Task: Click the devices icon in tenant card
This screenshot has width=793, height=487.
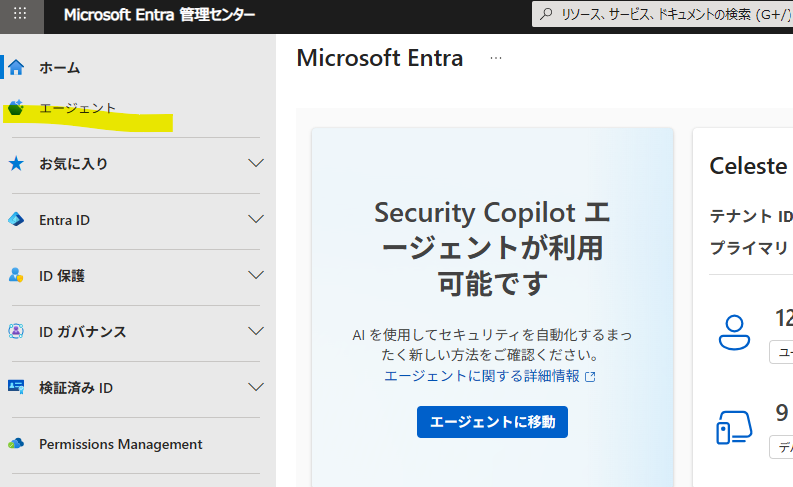Action: pos(734,427)
